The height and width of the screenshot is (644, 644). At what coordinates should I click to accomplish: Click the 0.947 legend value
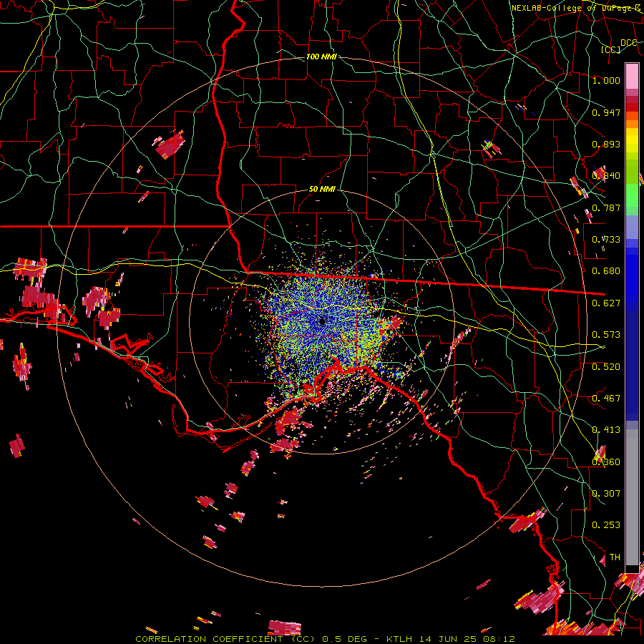click(606, 112)
